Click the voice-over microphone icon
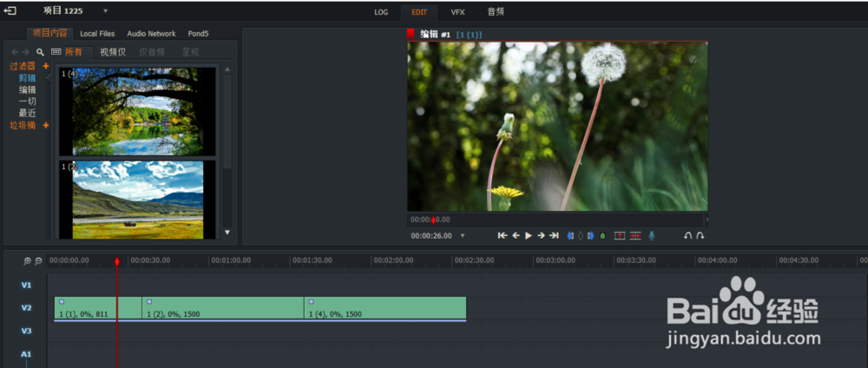Screen dimensions: 868x368 click(652, 236)
